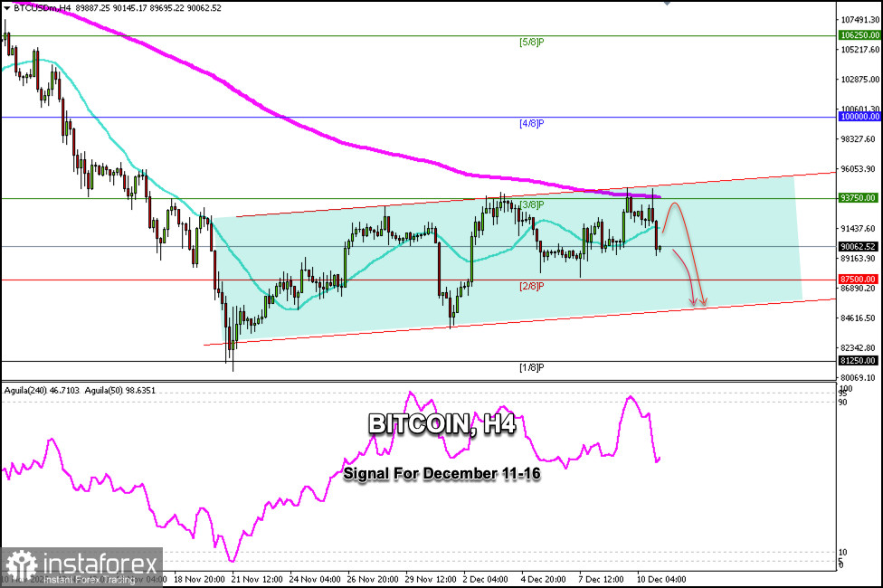Click the 2 Dec 04:00 time axis label
The height and width of the screenshot is (588, 883).
point(486,579)
